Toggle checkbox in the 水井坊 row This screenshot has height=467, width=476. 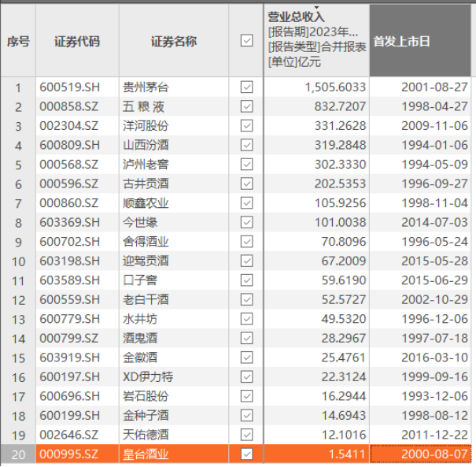246,319
